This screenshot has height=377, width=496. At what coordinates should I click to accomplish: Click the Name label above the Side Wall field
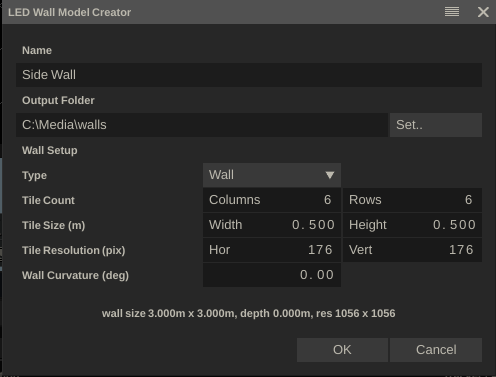pyautogui.click(x=37, y=50)
